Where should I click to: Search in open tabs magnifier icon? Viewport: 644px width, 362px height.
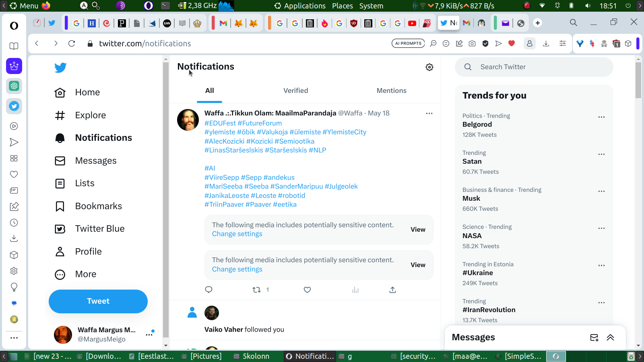(574, 23)
